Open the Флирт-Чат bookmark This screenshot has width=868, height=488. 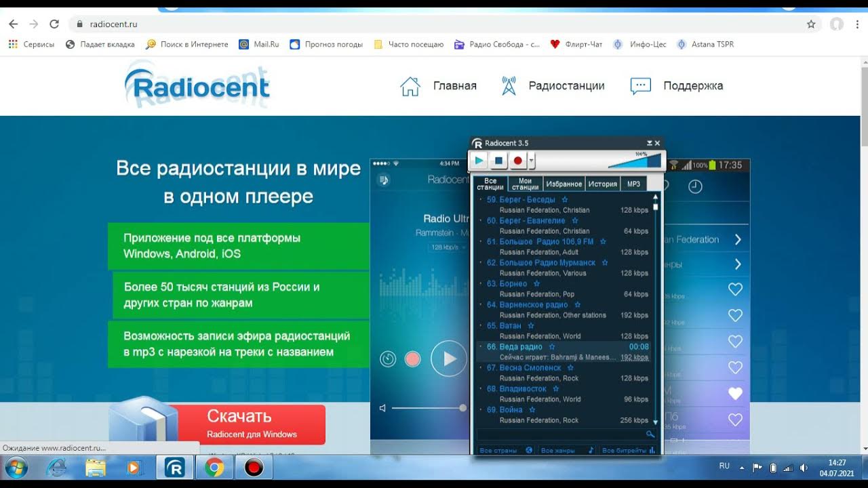click(576, 44)
